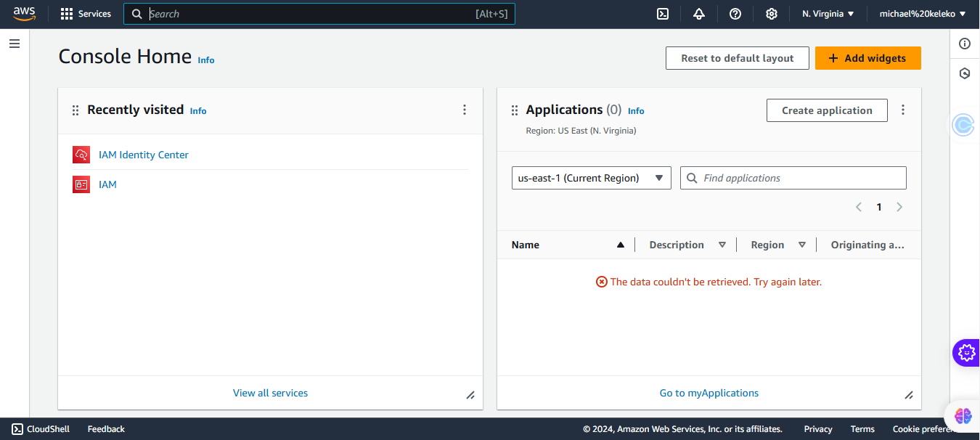Focus the top Search field

pyautogui.click(x=319, y=14)
